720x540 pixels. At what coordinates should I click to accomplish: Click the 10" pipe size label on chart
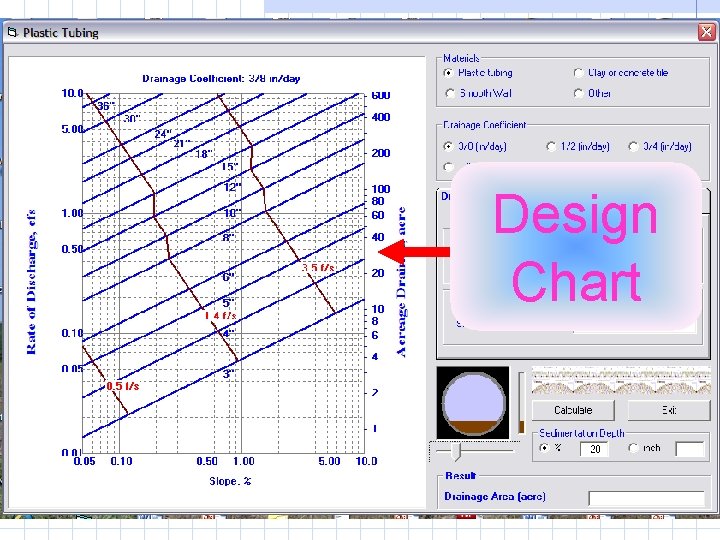232,213
